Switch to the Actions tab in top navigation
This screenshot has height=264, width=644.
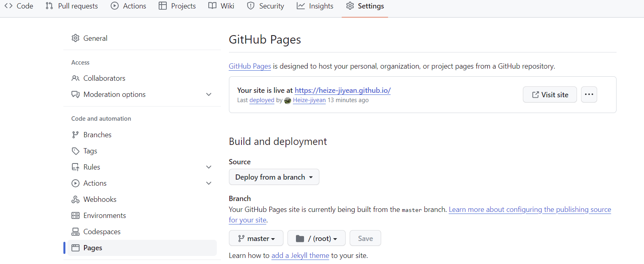click(x=128, y=6)
